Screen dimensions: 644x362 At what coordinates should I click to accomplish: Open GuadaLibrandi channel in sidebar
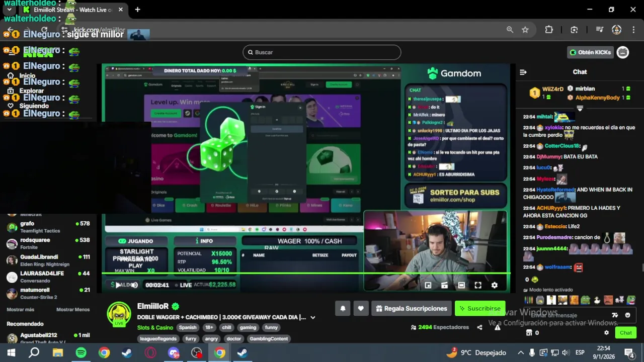[x=48, y=260]
